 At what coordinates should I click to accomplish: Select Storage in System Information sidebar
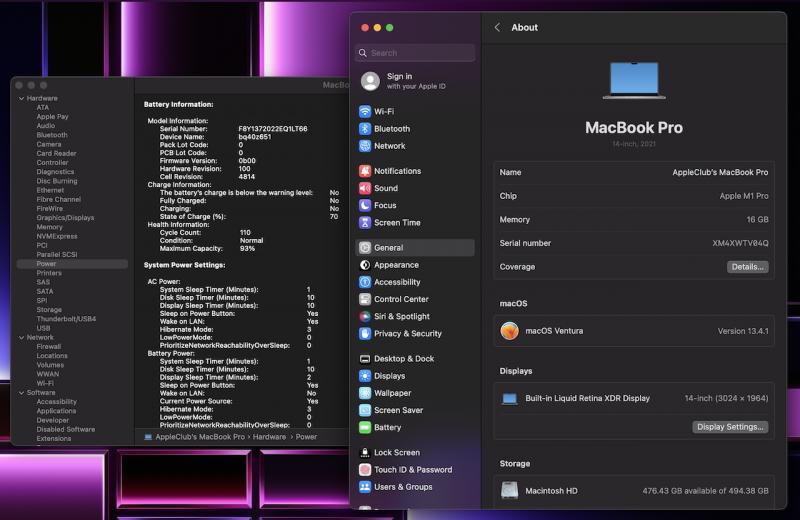49,310
